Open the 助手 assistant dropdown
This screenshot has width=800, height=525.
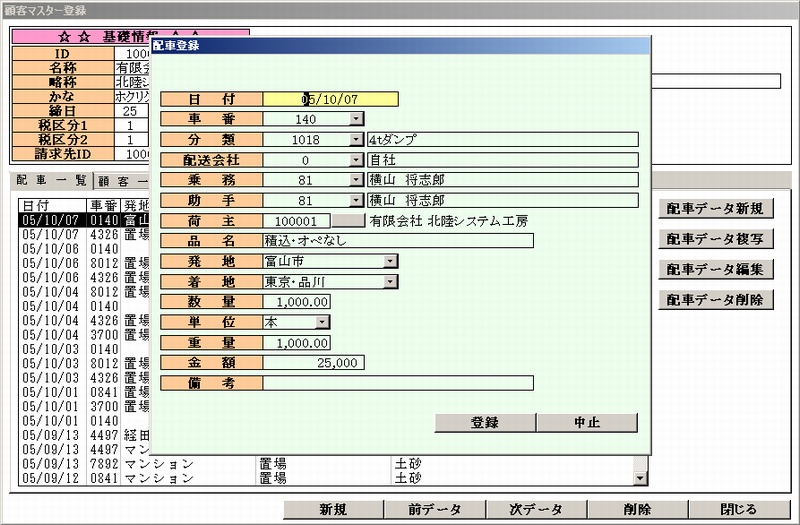(x=357, y=200)
